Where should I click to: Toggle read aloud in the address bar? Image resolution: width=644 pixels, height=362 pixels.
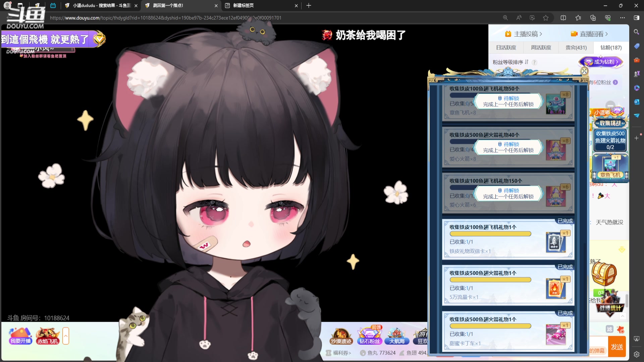519,18
